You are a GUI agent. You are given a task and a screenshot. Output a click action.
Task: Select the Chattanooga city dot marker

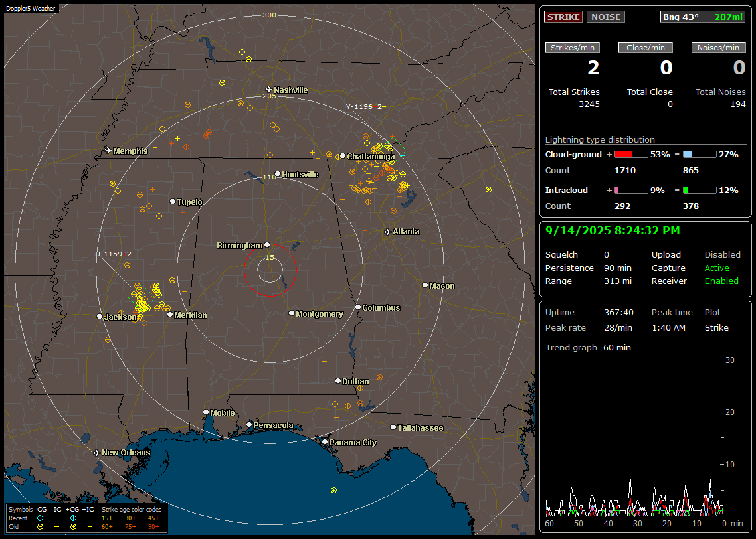pyautogui.click(x=343, y=156)
